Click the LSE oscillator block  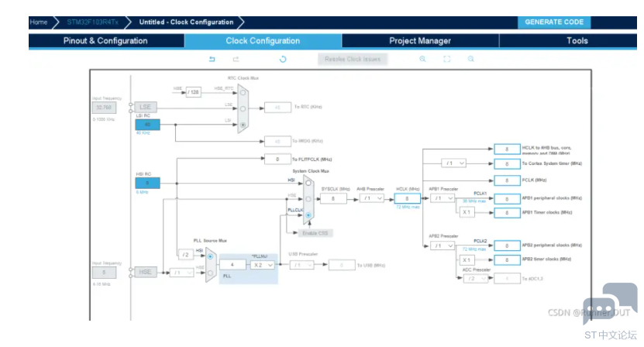pos(146,107)
